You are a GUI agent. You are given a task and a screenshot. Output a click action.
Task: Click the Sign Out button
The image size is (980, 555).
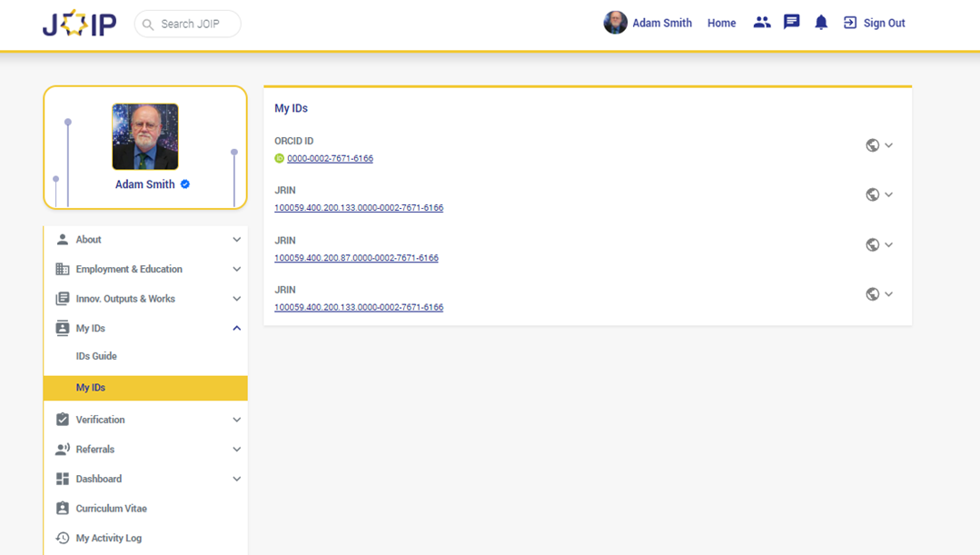(875, 24)
